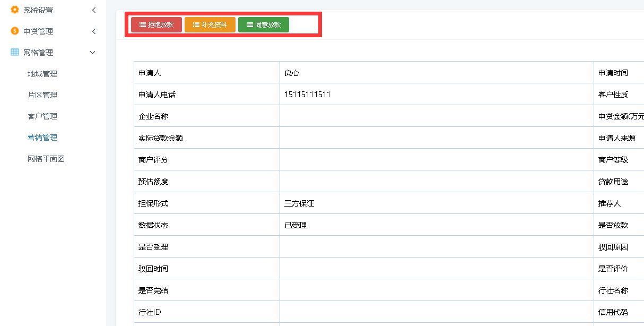The image size is (644, 326).
Task: Click the 申请人来源 label cell
Action: (x=619, y=138)
